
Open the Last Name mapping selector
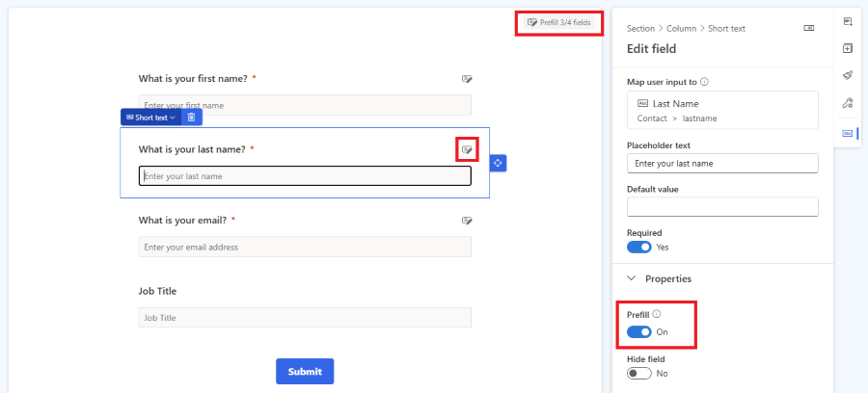point(722,110)
